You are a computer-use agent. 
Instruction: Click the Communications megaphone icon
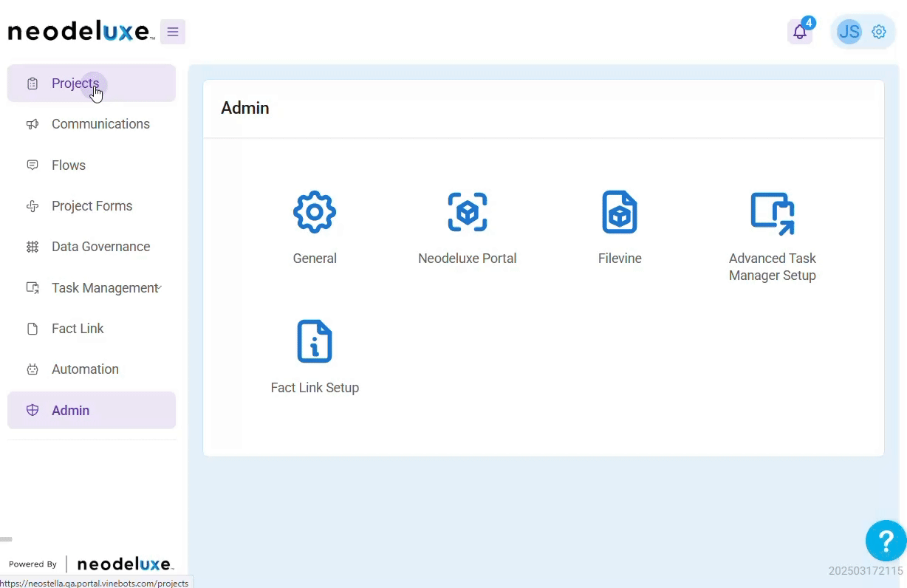[x=32, y=124]
